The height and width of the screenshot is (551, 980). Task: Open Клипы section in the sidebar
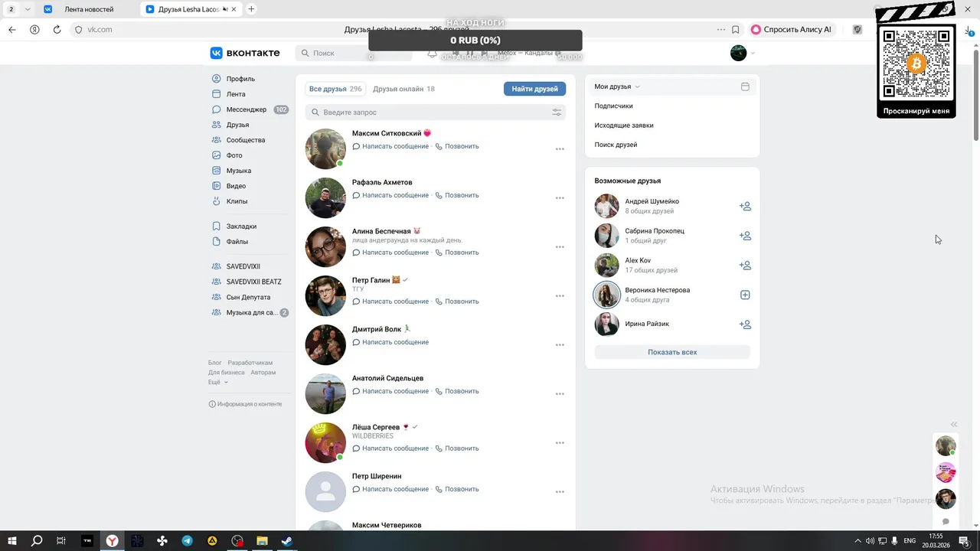point(237,201)
